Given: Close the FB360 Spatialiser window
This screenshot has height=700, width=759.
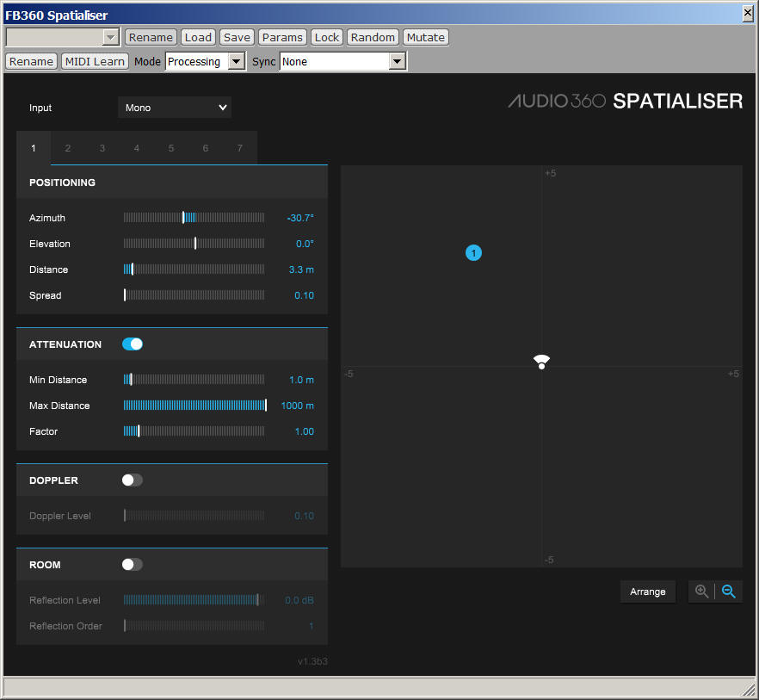Looking at the screenshot, I should coord(748,14).
